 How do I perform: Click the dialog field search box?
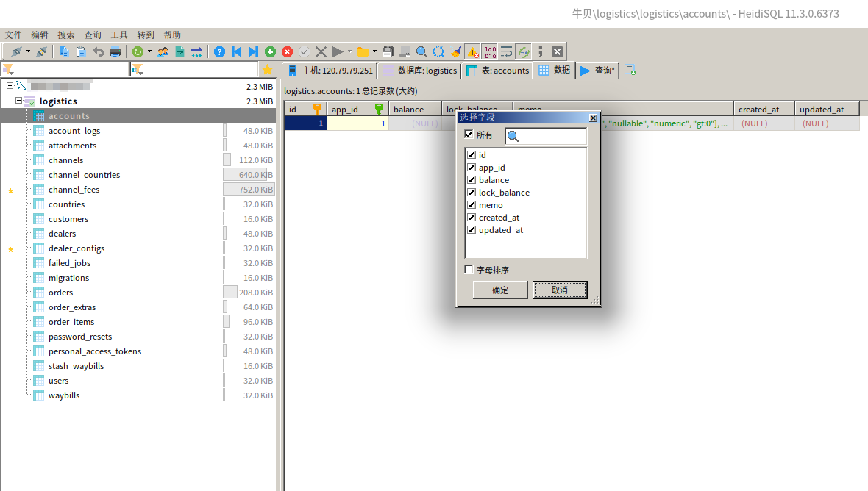tap(546, 136)
